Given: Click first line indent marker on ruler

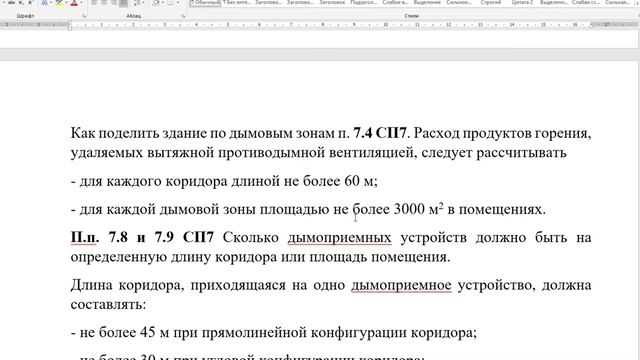Looking at the screenshot, I should pyautogui.click(x=70, y=22).
